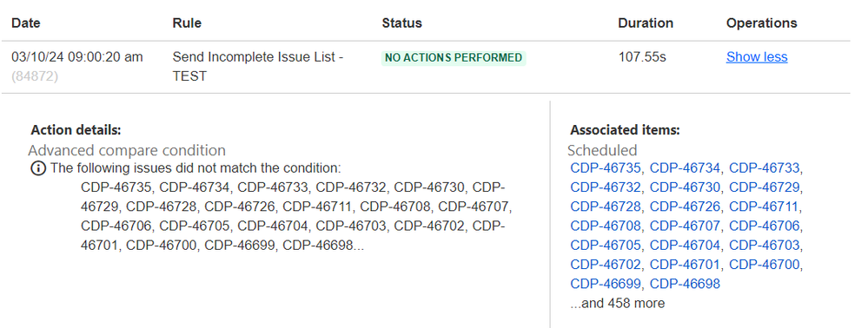Open associated issue CDP-46701
Image resolution: width=868 pixels, height=328 pixels.
click(685, 265)
